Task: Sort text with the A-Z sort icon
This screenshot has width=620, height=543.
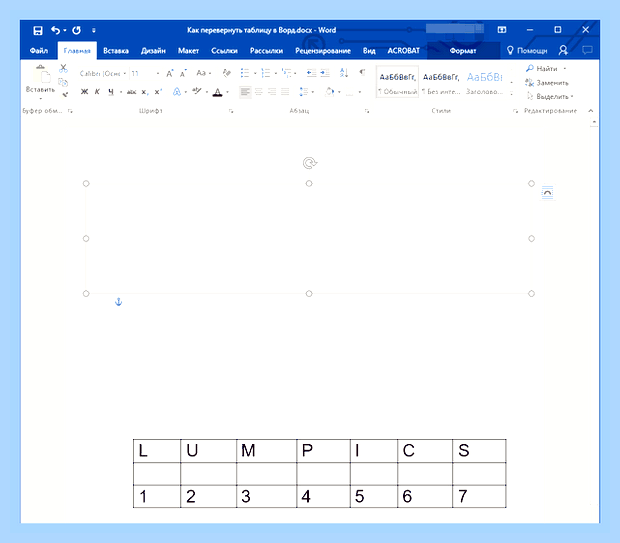Action: click(344, 73)
